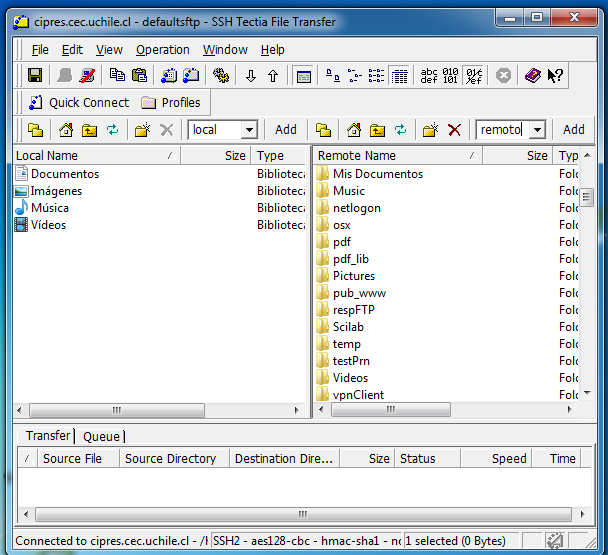The height and width of the screenshot is (555, 608).
Task: Open the Help book icon
Action: point(532,76)
